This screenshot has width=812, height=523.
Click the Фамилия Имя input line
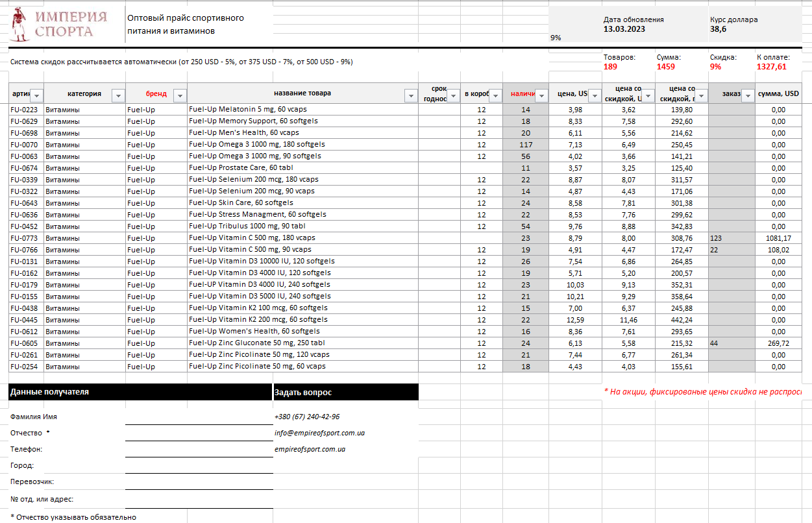(x=199, y=417)
